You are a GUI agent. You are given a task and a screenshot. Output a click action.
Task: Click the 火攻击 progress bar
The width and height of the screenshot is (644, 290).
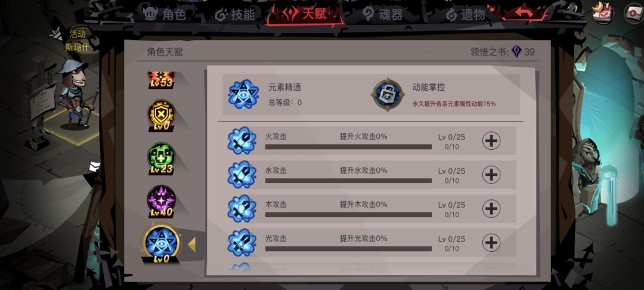click(348, 147)
